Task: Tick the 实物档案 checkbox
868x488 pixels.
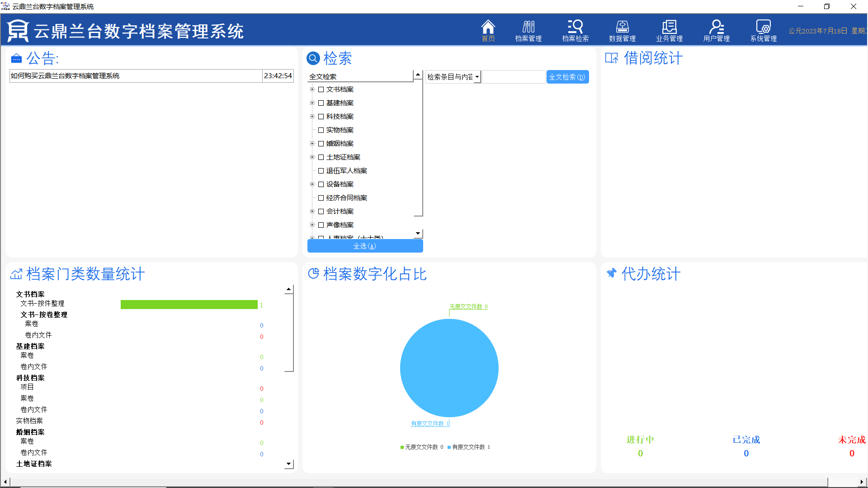Action: click(x=321, y=130)
